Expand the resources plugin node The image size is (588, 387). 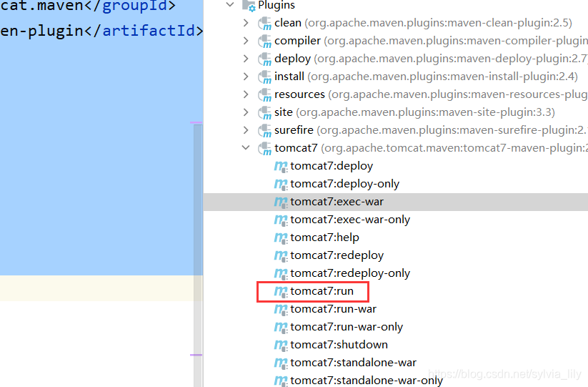point(246,94)
